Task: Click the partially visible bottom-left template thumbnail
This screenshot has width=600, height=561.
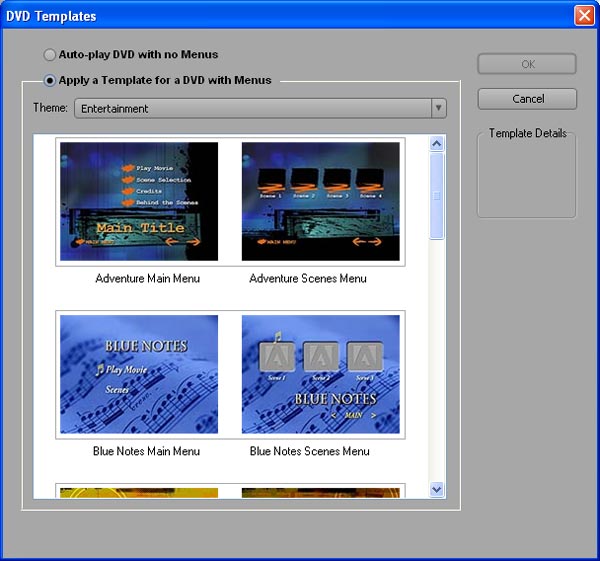Action: [139, 492]
